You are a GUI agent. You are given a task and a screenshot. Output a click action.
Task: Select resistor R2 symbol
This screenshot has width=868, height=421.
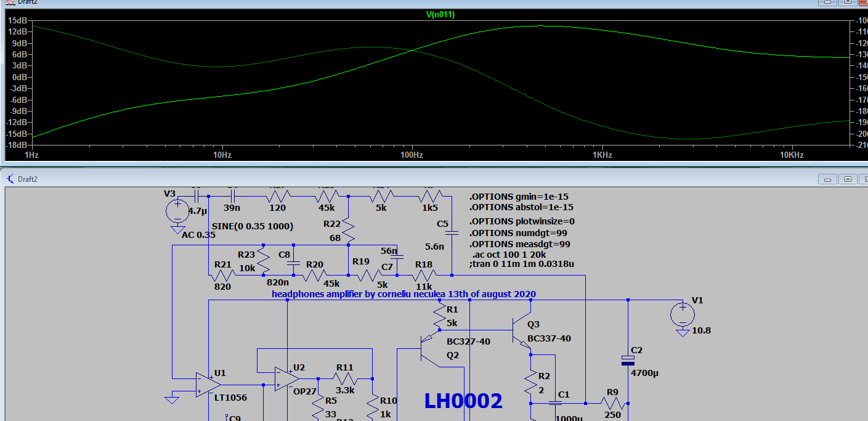click(x=530, y=383)
